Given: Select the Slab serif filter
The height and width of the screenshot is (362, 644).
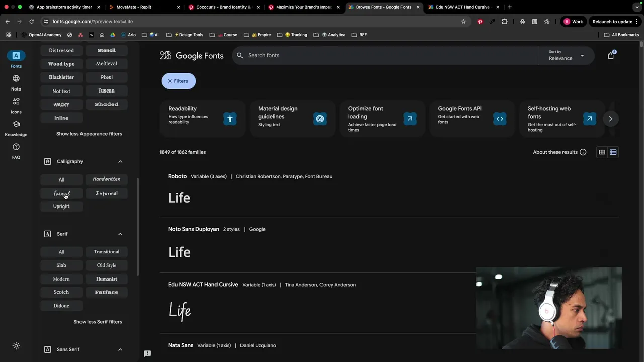Looking at the screenshot, I should [61, 265].
